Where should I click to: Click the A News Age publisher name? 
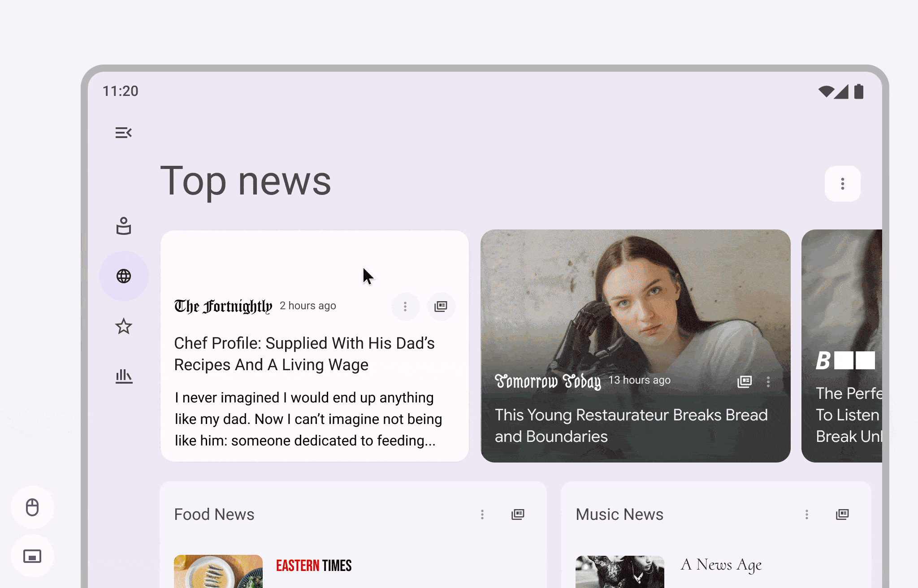click(x=721, y=565)
